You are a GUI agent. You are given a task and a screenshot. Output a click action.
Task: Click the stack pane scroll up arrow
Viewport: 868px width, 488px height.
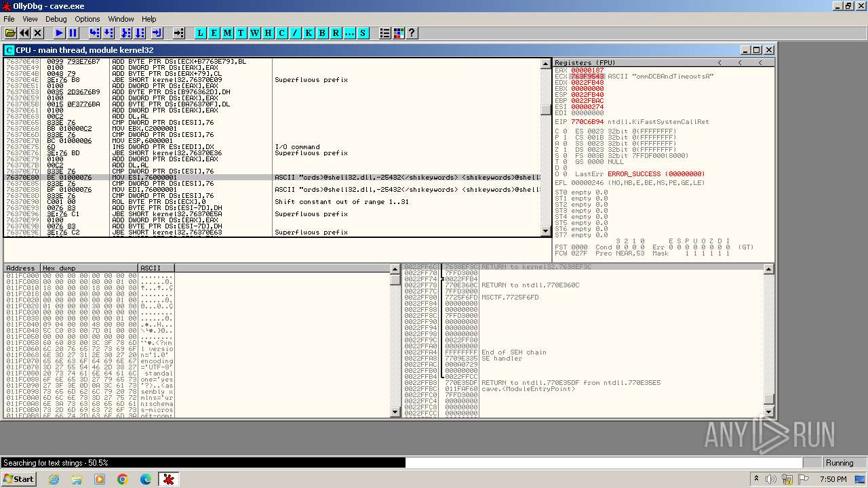tap(768, 269)
